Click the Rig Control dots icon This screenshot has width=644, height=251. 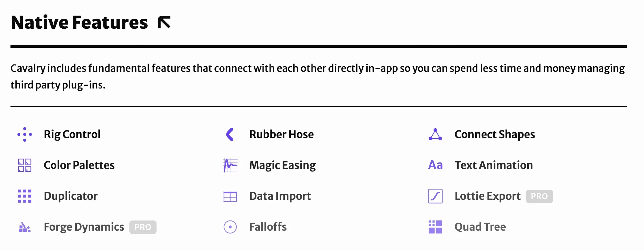25,134
